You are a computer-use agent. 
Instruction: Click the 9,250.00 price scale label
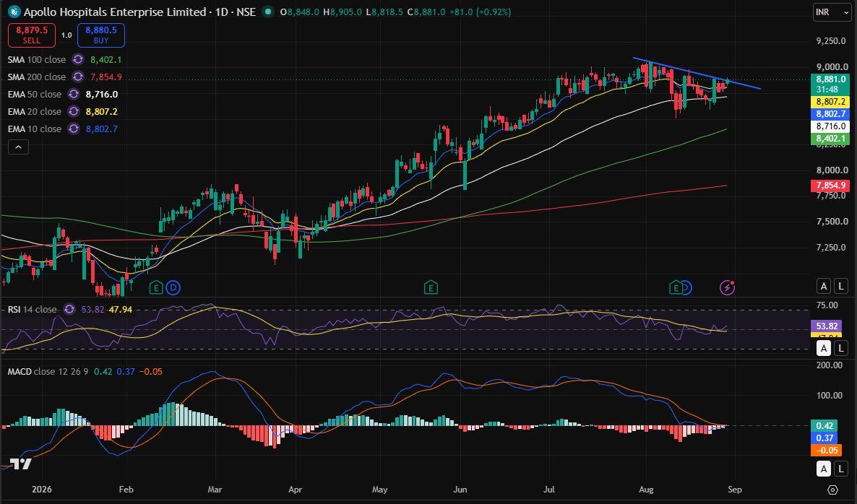pos(832,41)
